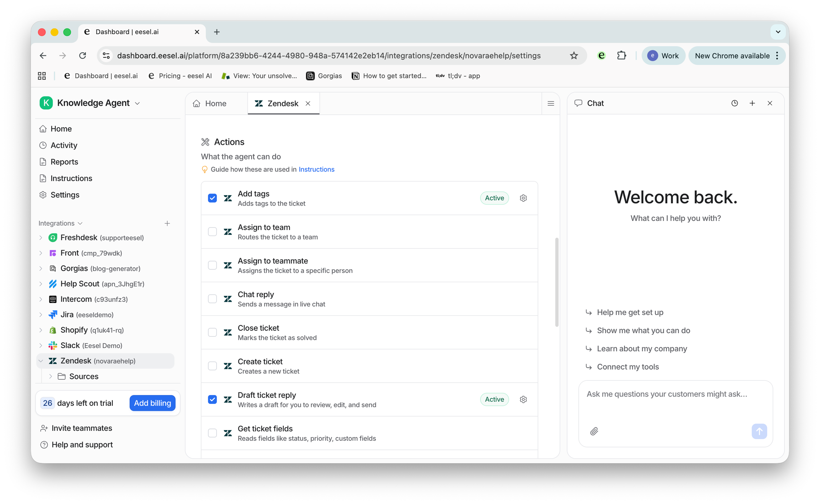Bookmark page with star icon
Image resolution: width=820 pixels, height=504 pixels.
point(574,56)
